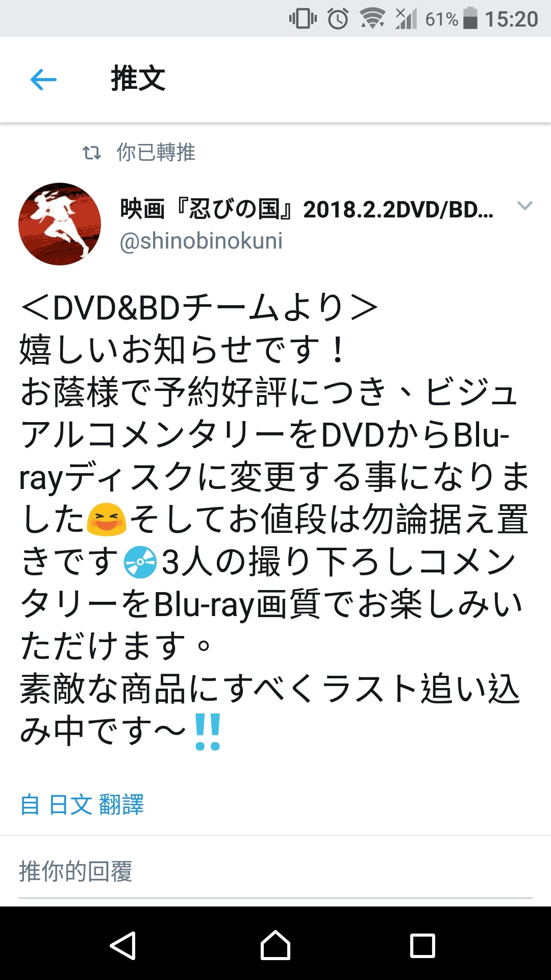Tap the battery indicator icon
The width and height of the screenshot is (551, 980).
click(x=470, y=19)
